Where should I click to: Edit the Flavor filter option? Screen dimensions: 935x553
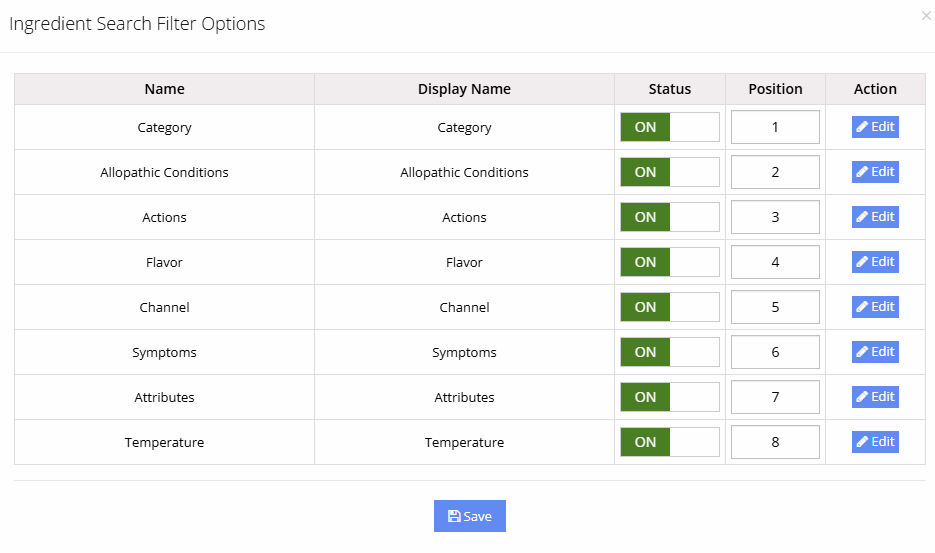(875, 262)
